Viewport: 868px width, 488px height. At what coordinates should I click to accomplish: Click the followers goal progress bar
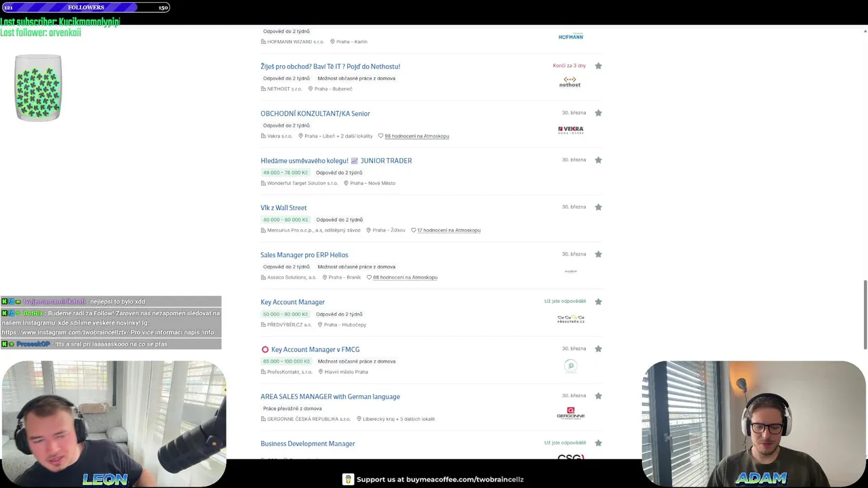(85, 7)
